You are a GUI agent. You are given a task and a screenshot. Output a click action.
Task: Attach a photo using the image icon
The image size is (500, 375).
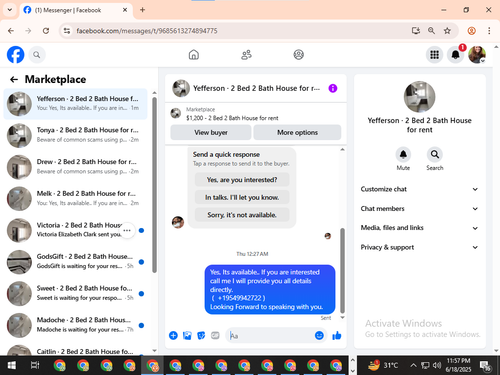(x=187, y=335)
